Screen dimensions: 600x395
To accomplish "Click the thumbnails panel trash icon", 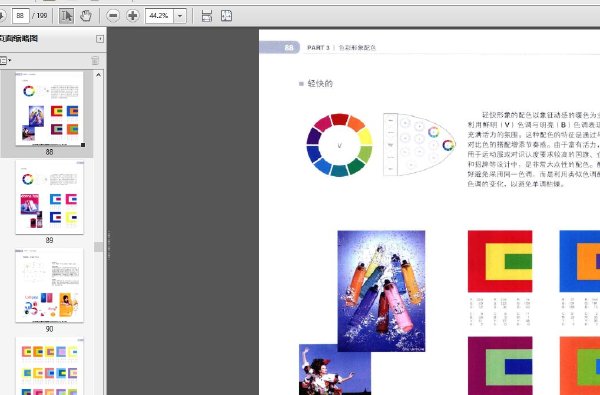I will tap(95, 60).
